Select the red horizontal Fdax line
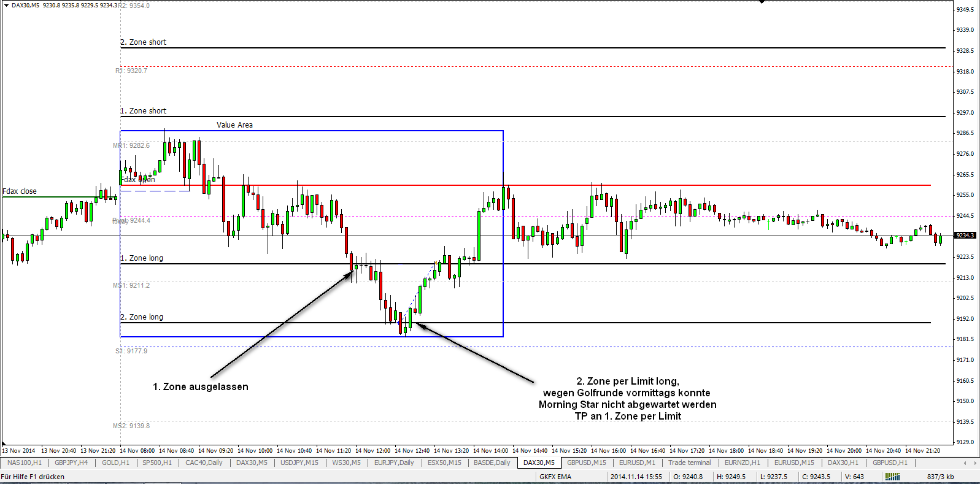The image size is (980, 484). [x=525, y=185]
